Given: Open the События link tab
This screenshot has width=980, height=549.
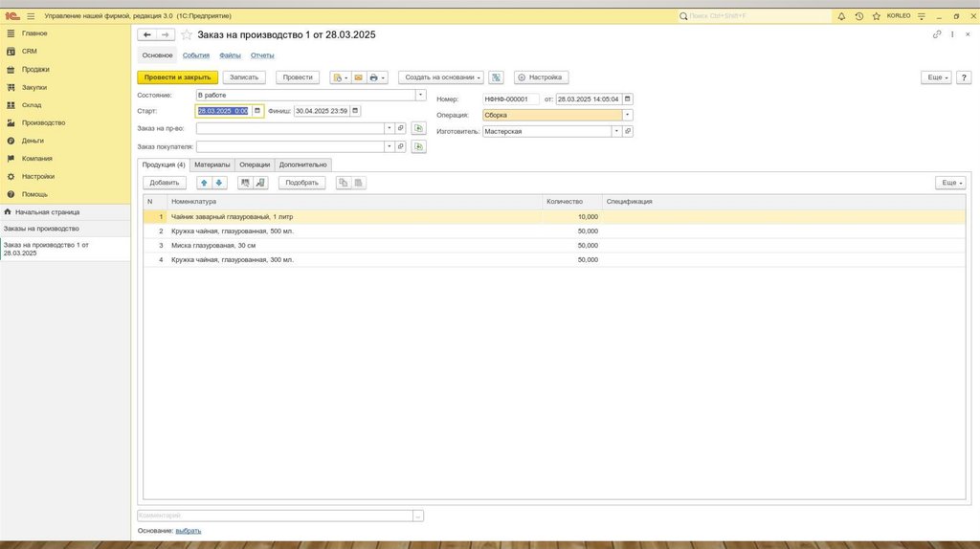Looking at the screenshot, I should point(195,55).
